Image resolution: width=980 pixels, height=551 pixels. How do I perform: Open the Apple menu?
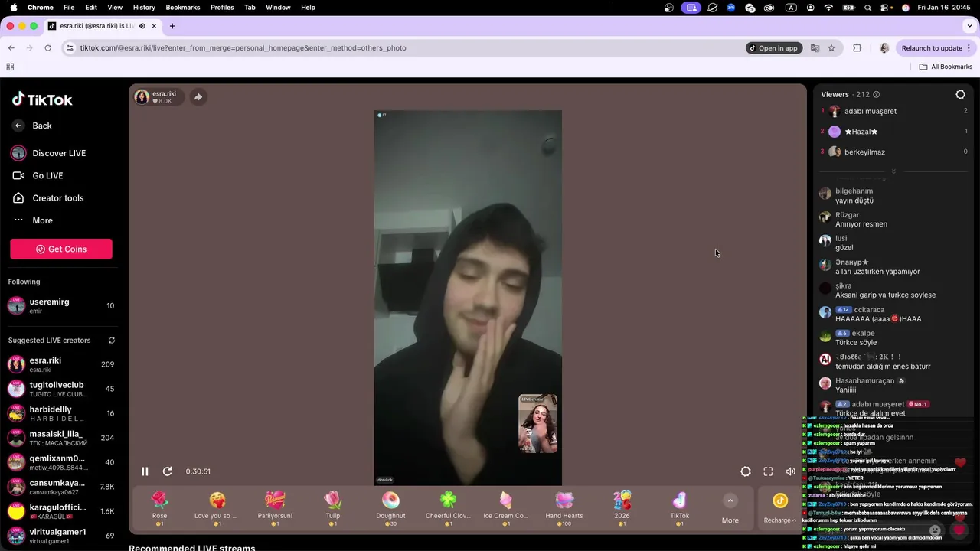pyautogui.click(x=13, y=7)
